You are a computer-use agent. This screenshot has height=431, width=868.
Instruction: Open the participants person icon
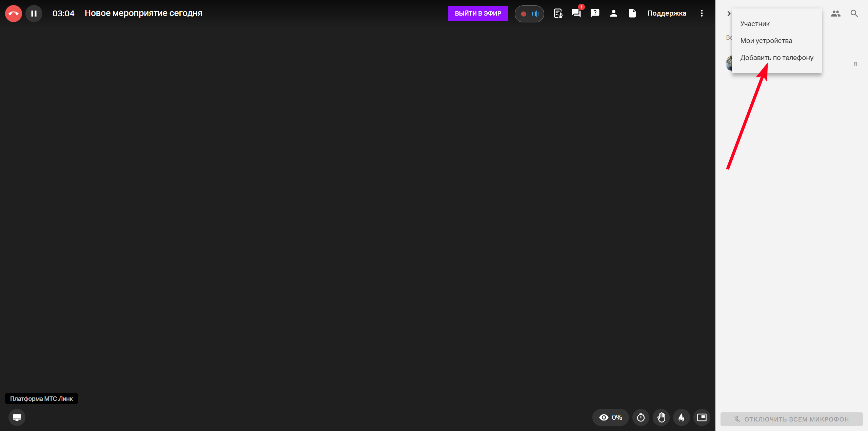click(613, 13)
